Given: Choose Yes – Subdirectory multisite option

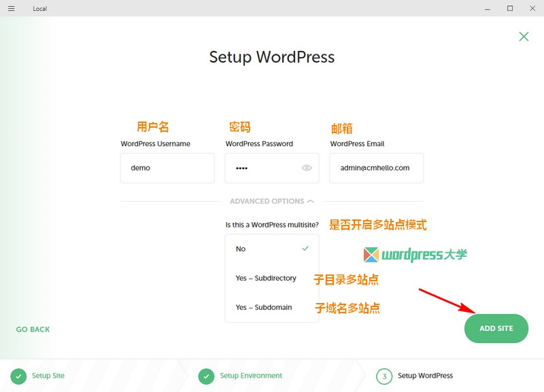Looking at the screenshot, I should tap(271, 278).
